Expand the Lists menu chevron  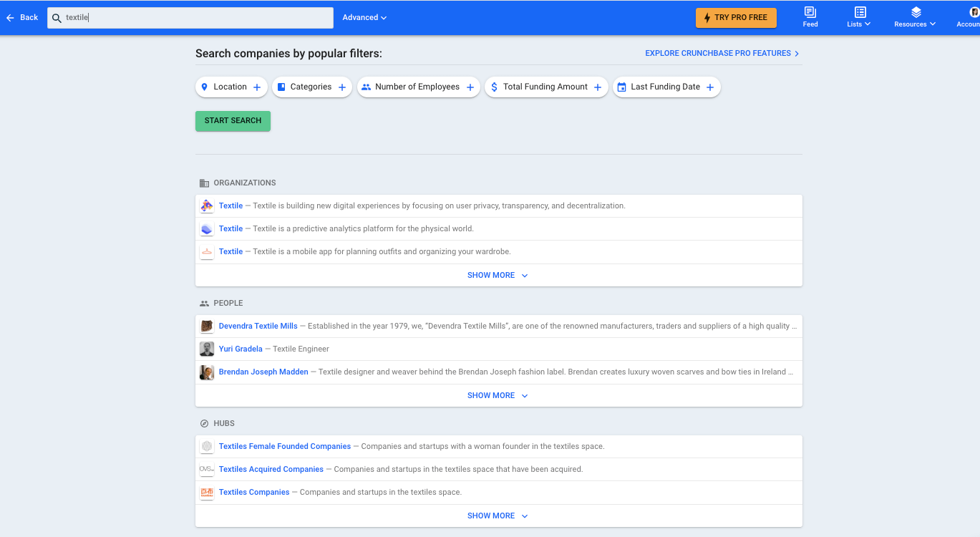868,24
